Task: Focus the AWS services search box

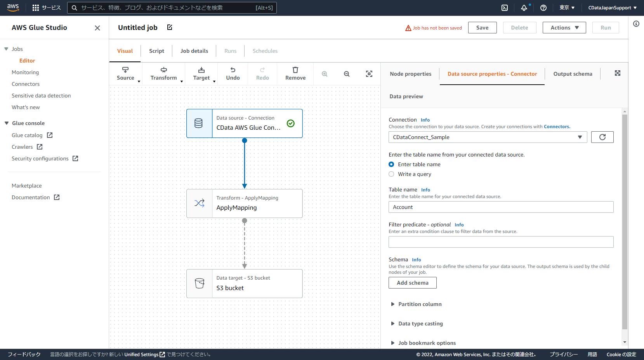Action: (x=172, y=8)
